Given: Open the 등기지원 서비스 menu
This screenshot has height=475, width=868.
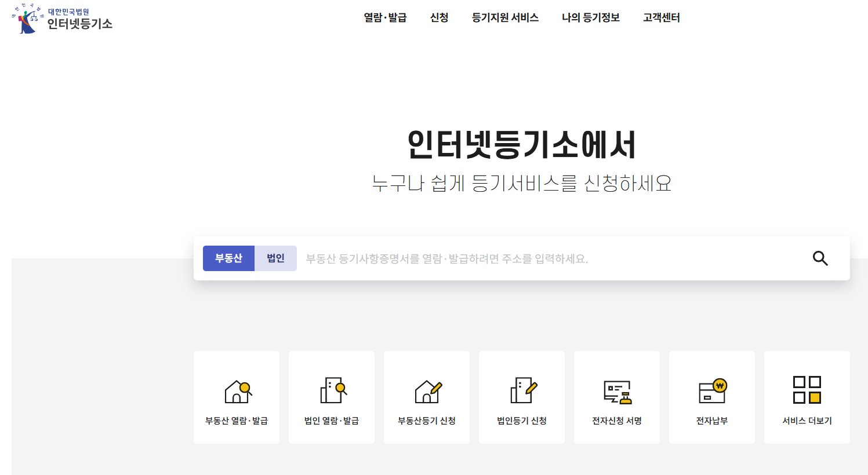Looking at the screenshot, I should click(x=505, y=18).
